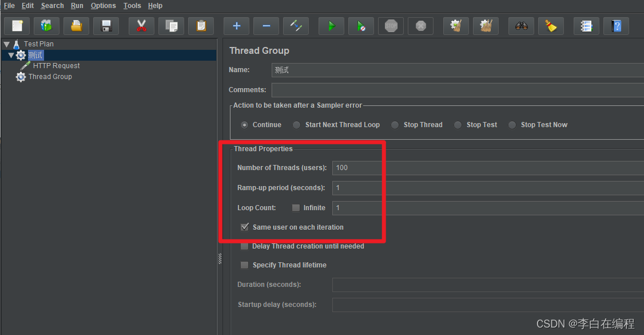Click the Cut scissors icon
Image resolution: width=644 pixels, height=335 pixels.
(x=141, y=26)
